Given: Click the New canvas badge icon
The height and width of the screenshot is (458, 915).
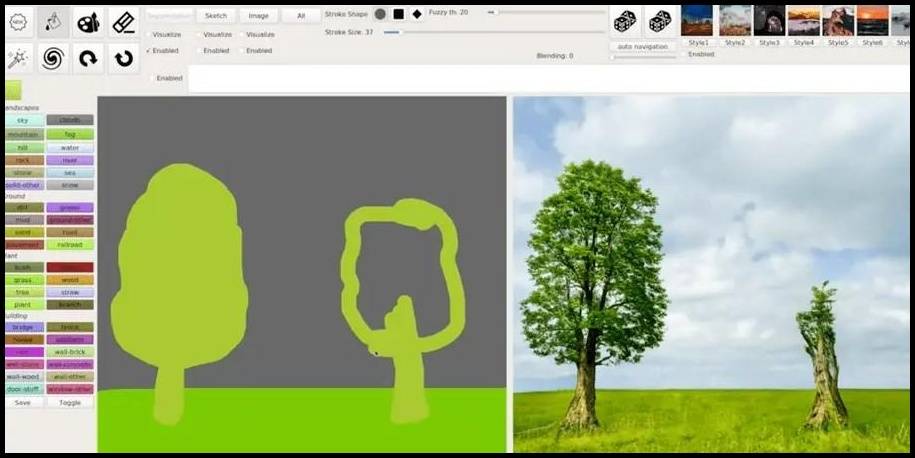Looking at the screenshot, I should (x=19, y=23).
